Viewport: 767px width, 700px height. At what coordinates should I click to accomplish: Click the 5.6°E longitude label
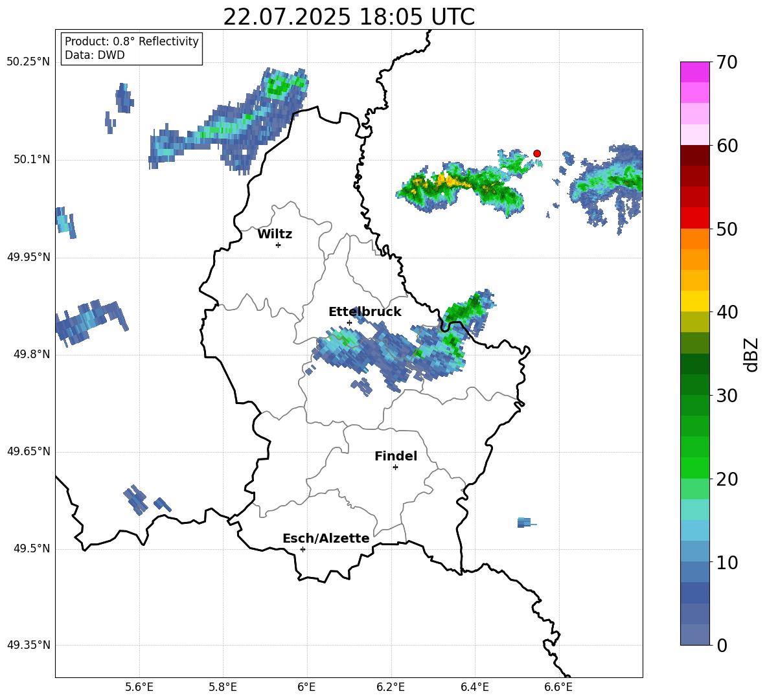pyautogui.click(x=139, y=687)
